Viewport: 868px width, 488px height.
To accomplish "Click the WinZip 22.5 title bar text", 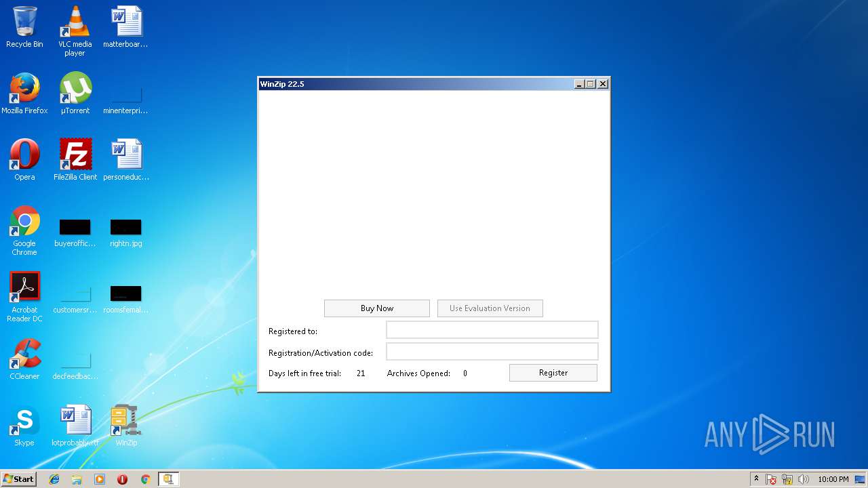I will click(x=282, y=84).
